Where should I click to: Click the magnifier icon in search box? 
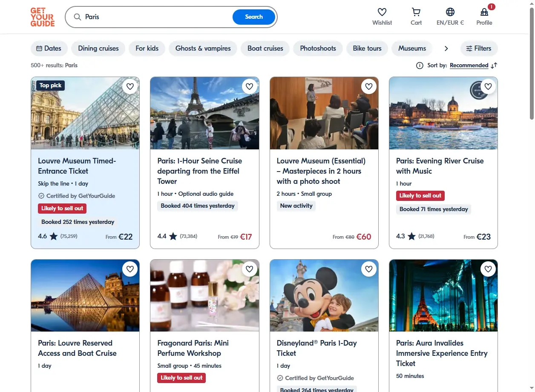pos(78,17)
